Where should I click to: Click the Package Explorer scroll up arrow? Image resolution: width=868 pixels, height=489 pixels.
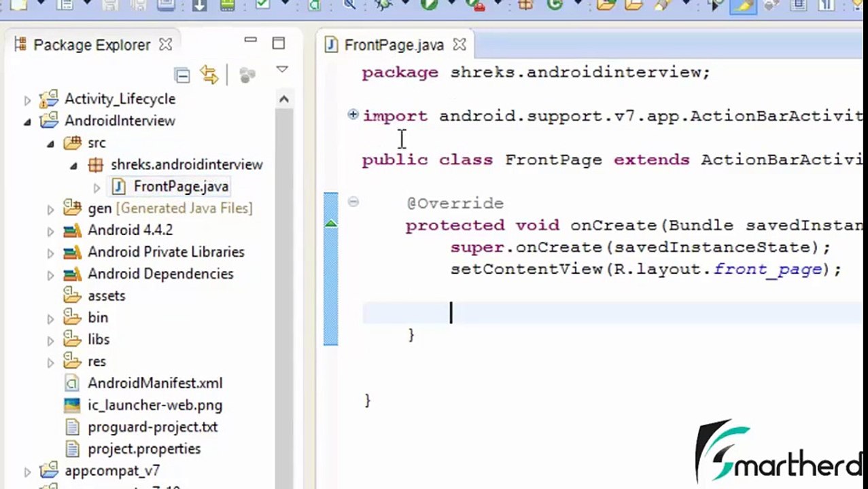284,99
